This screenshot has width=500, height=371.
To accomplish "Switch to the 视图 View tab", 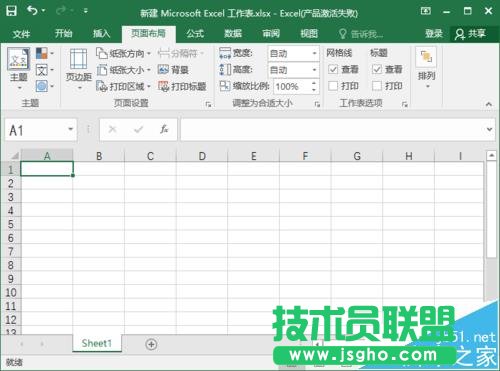I will pos(309,34).
